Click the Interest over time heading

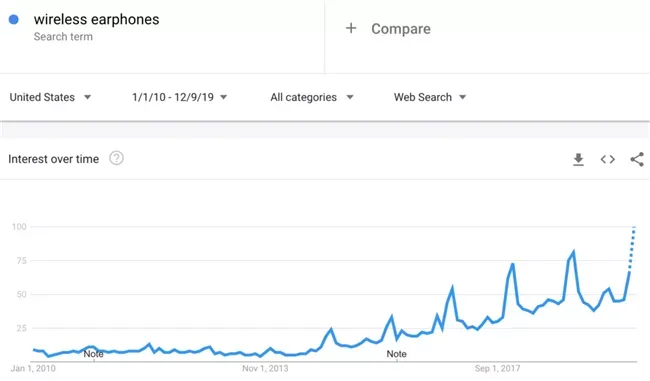pos(53,159)
